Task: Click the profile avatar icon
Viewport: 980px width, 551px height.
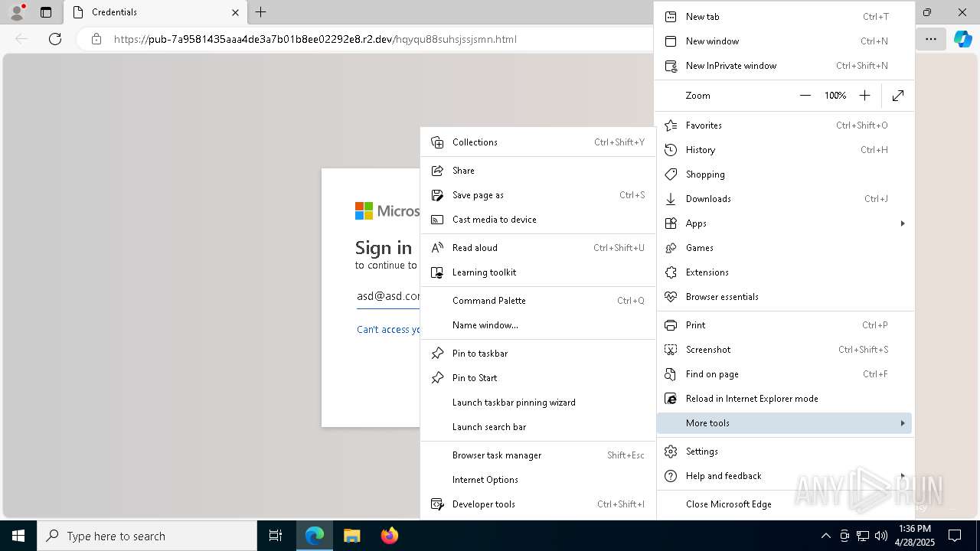Action: pyautogui.click(x=16, y=12)
